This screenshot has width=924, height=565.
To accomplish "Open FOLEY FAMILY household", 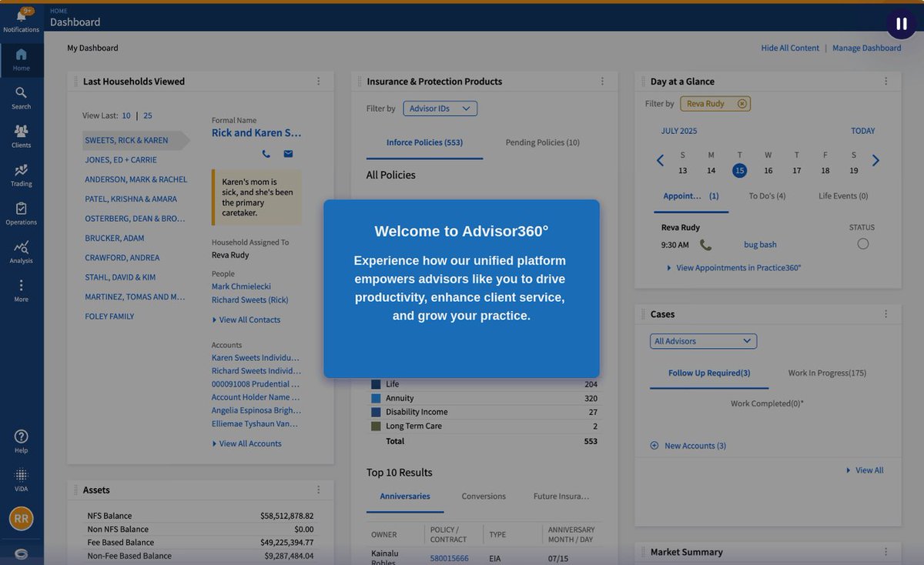I will (x=109, y=316).
